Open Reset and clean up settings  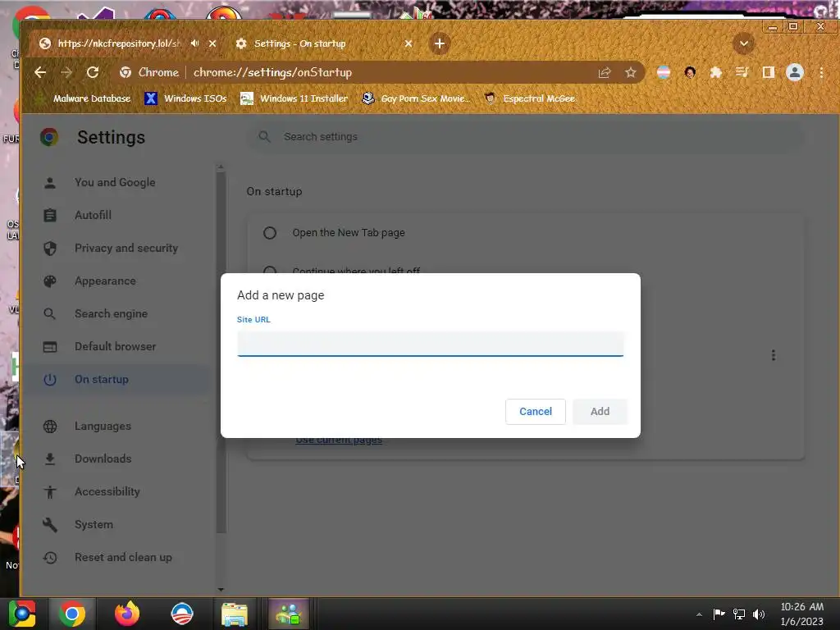click(123, 558)
